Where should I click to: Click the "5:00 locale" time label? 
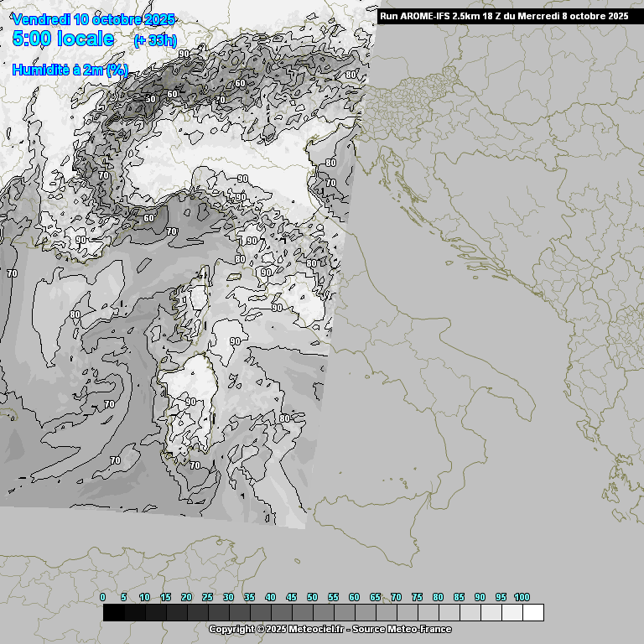coord(63,39)
